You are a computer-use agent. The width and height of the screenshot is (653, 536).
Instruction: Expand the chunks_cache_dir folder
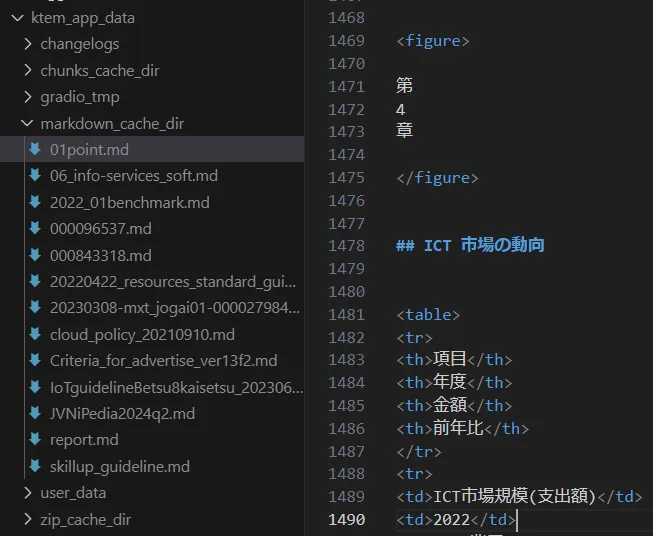tap(28, 70)
